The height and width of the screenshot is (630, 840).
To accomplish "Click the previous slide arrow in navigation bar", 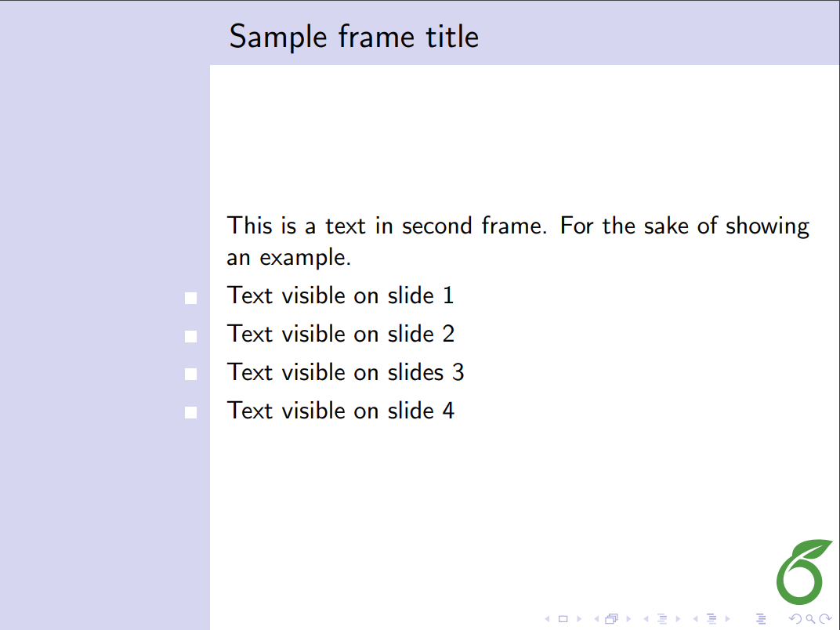I will 547,619.
